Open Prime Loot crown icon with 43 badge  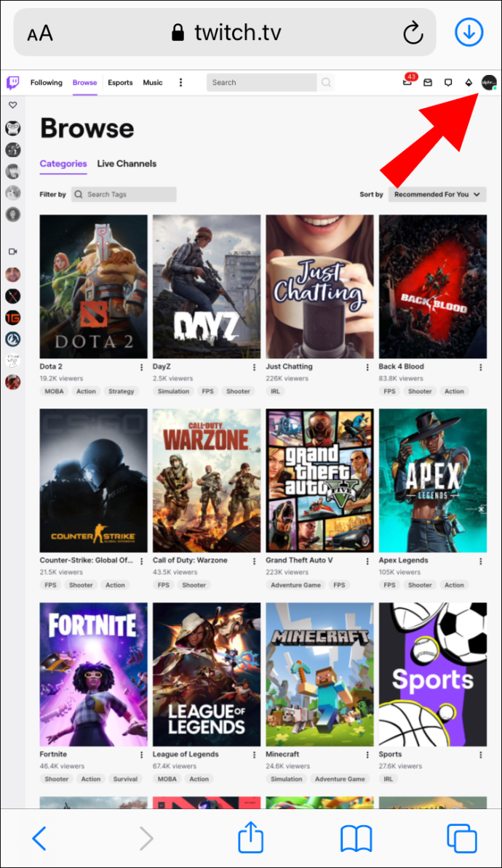tap(407, 82)
